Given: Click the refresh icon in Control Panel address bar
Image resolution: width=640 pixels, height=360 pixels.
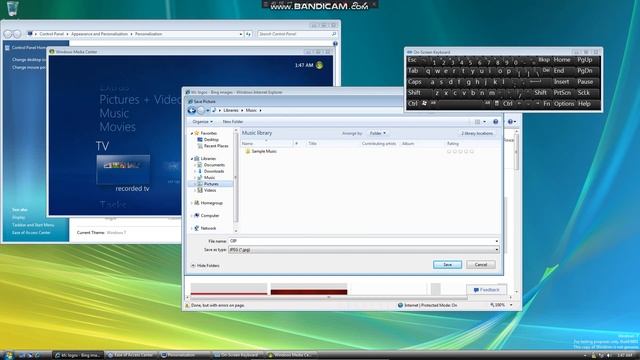Looking at the screenshot, I should pyautogui.click(x=248, y=34).
